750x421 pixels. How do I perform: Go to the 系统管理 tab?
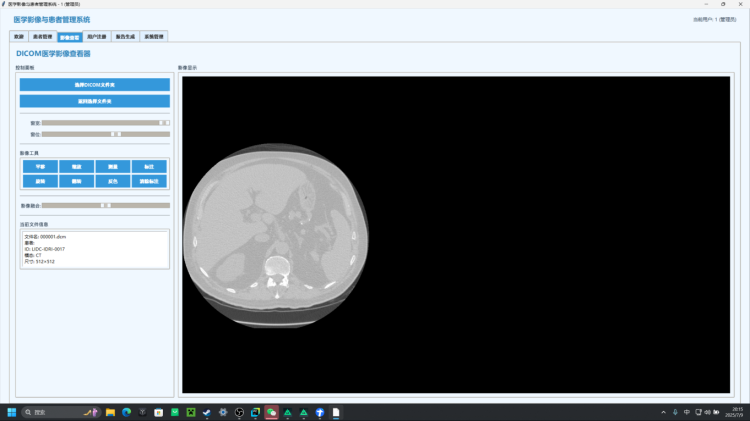pos(154,36)
